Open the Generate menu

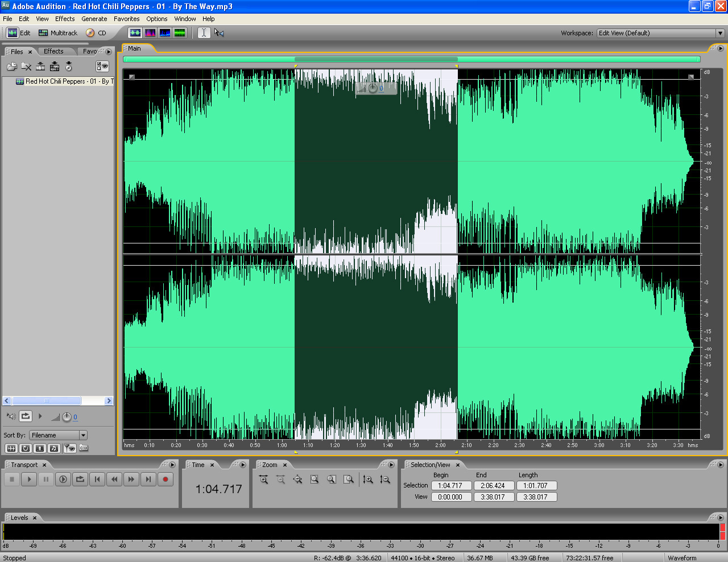[94, 19]
